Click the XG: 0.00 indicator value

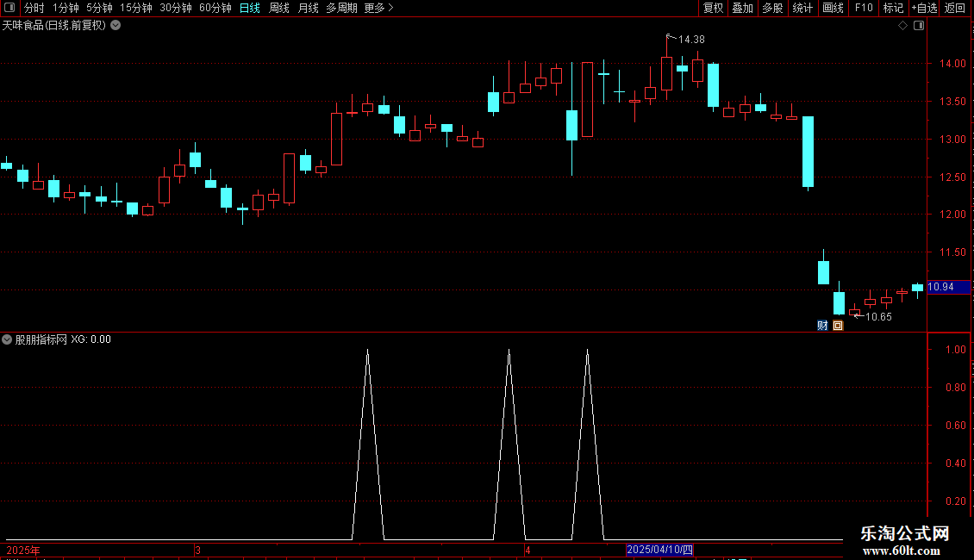[x=91, y=339]
